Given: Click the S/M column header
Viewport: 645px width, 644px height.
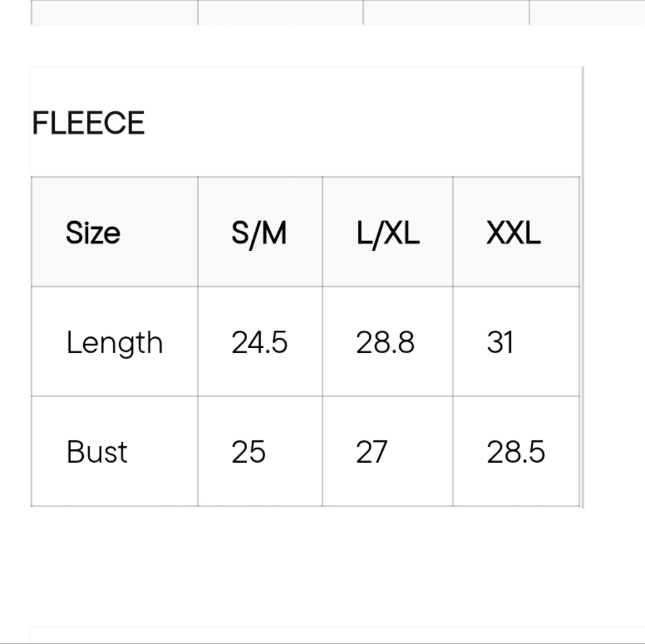Looking at the screenshot, I should (260, 232).
